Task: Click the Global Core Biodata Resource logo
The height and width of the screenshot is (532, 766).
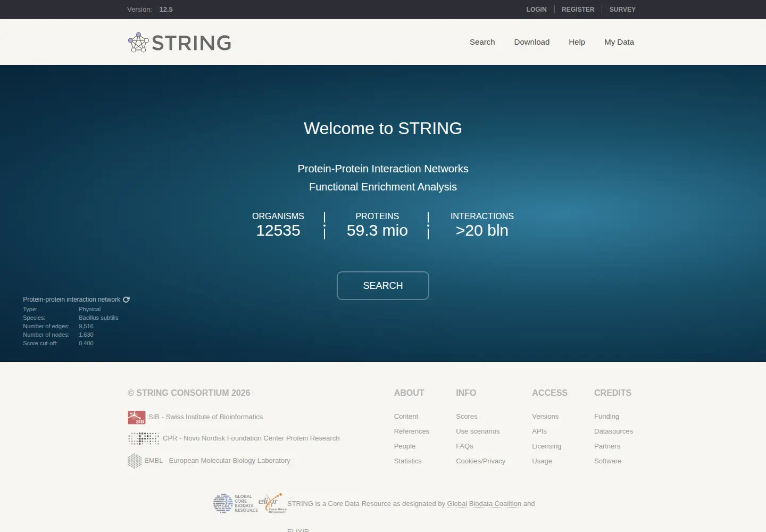Action: 236,503
